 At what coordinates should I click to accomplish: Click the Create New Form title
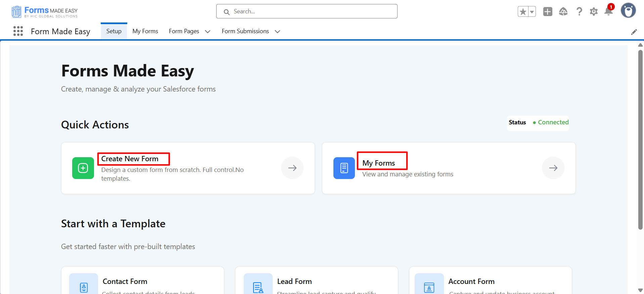pyautogui.click(x=130, y=159)
